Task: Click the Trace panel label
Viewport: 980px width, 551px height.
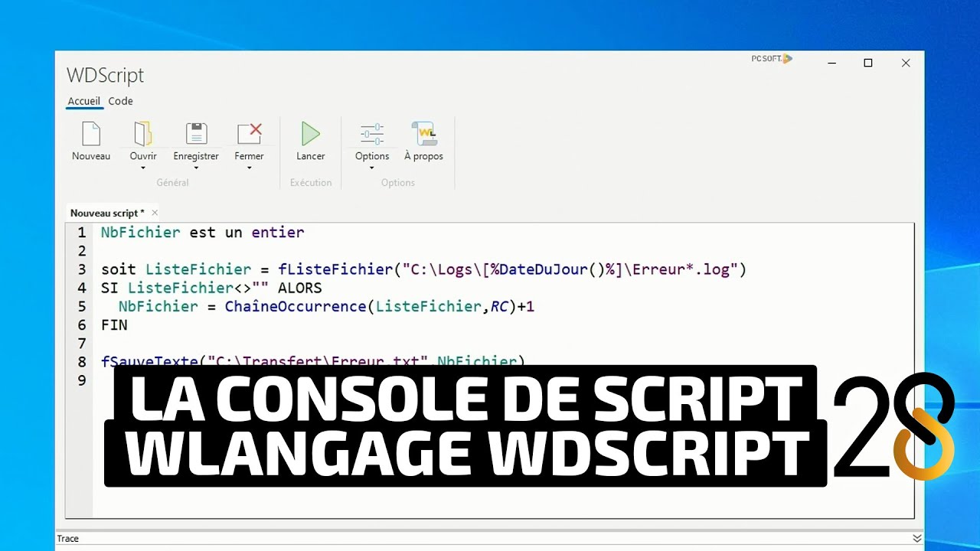Action: tap(68, 539)
